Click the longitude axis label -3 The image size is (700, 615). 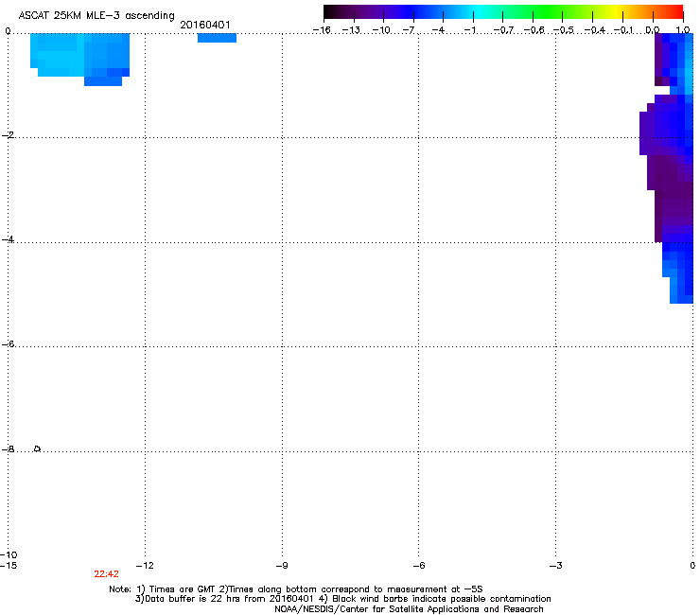pos(556,566)
